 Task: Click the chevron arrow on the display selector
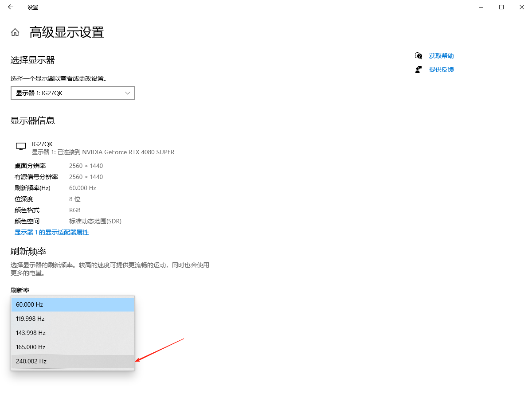(x=128, y=93)
